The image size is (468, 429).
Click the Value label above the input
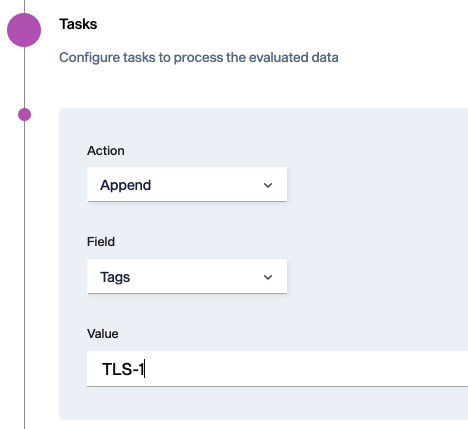coord(103,334)
